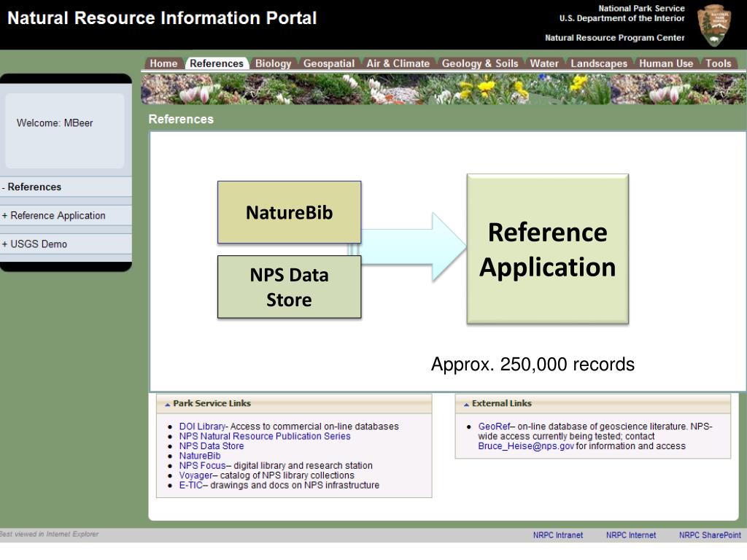Screen dimensions: 747x560
Task: Open the GeoRef external link
Action: point(494,427)
